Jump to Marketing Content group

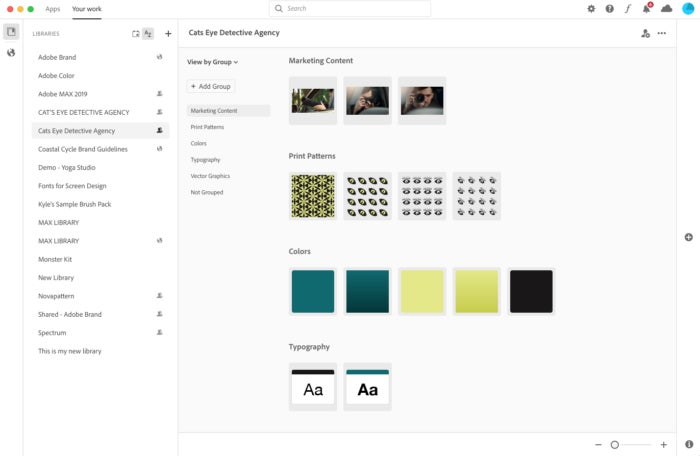tap(228, 111)
